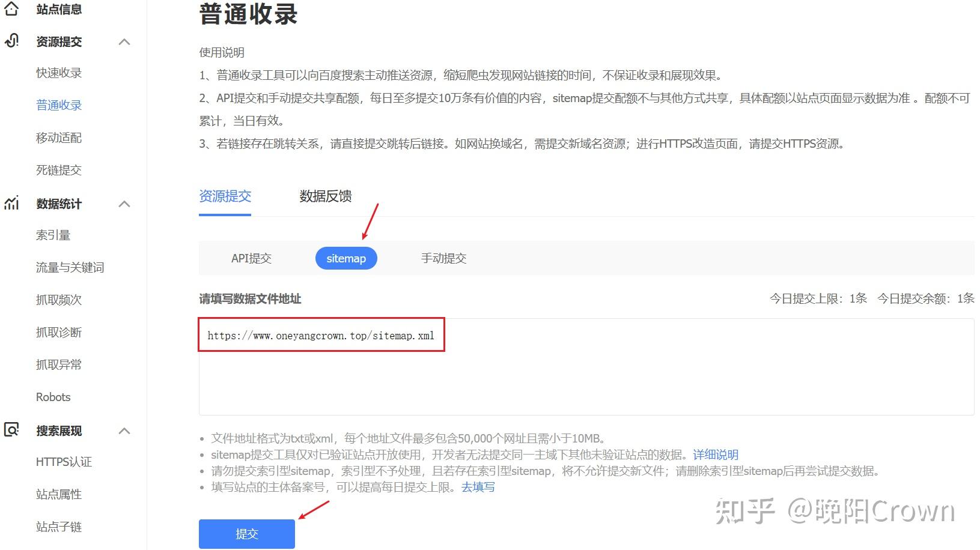
Task: Collapse the 数据统计 sidebar section
Action: click(124, 204)
